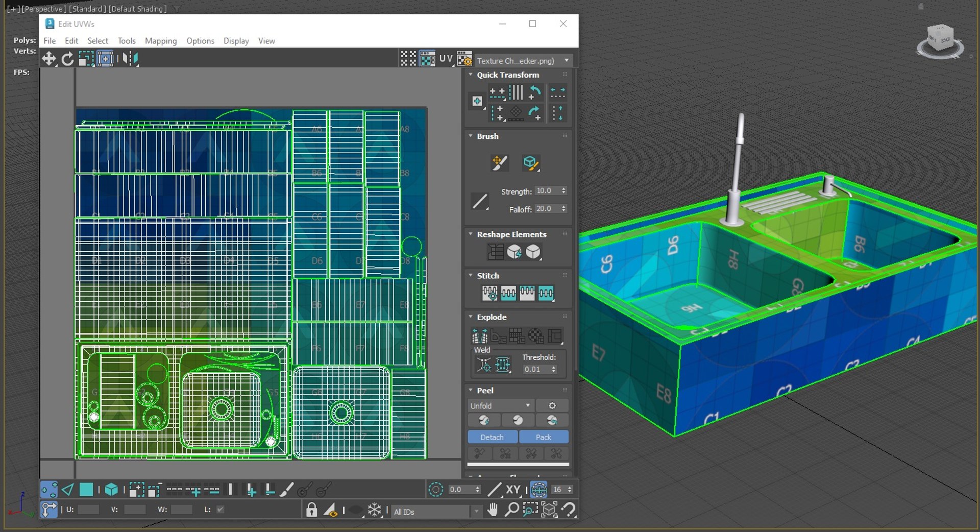Click the Mirror Horizontal tool
Screen dimensions: 980x532
tap(131, 59)
